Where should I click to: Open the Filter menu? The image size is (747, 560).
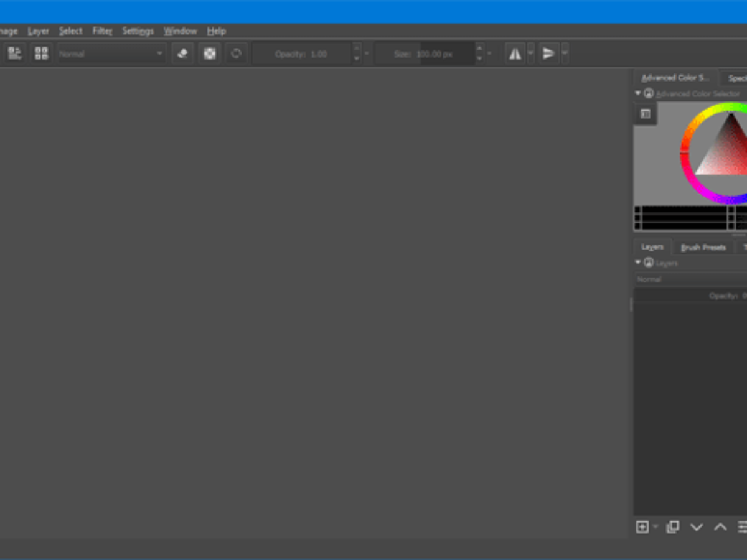coord(102,30)
